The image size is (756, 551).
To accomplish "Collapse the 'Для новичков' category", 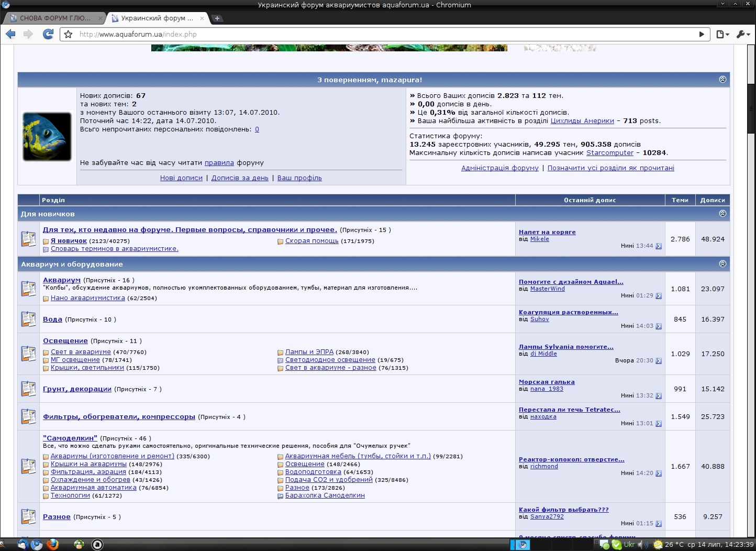I will point(722,214).
